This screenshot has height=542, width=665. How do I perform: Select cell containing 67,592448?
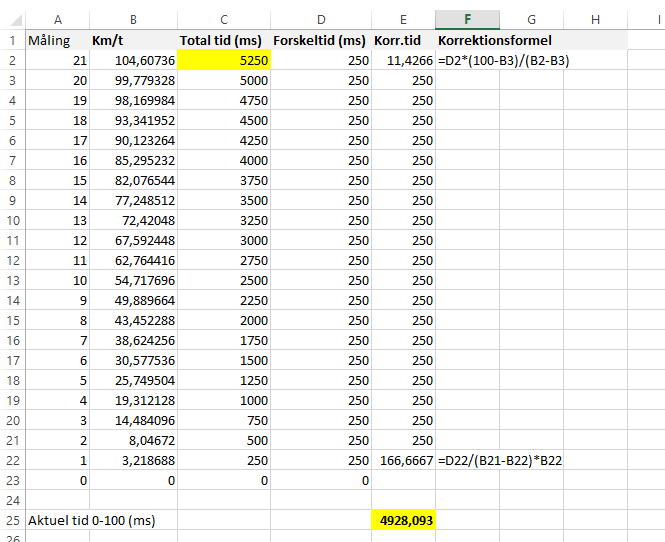coord(133,240)
